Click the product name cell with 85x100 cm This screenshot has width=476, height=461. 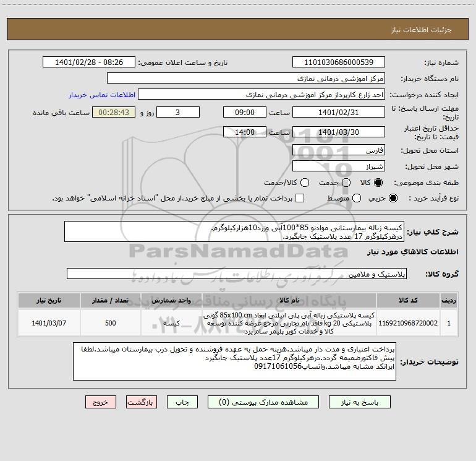tap(289, 323)
